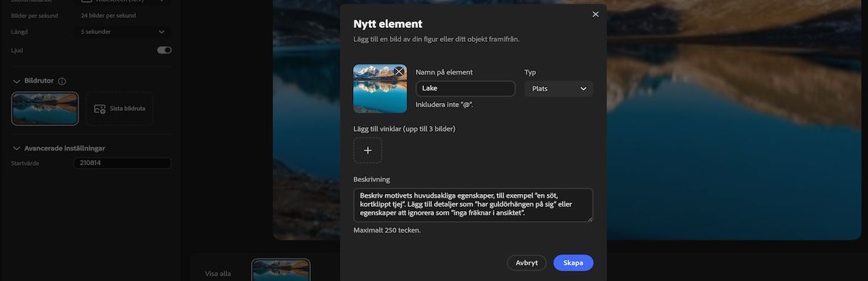The height and width of the screenshot is (281, 868).
Task: Open the Längd dropdown showing 5 sekunder
Action: click(x=123, y=32)
